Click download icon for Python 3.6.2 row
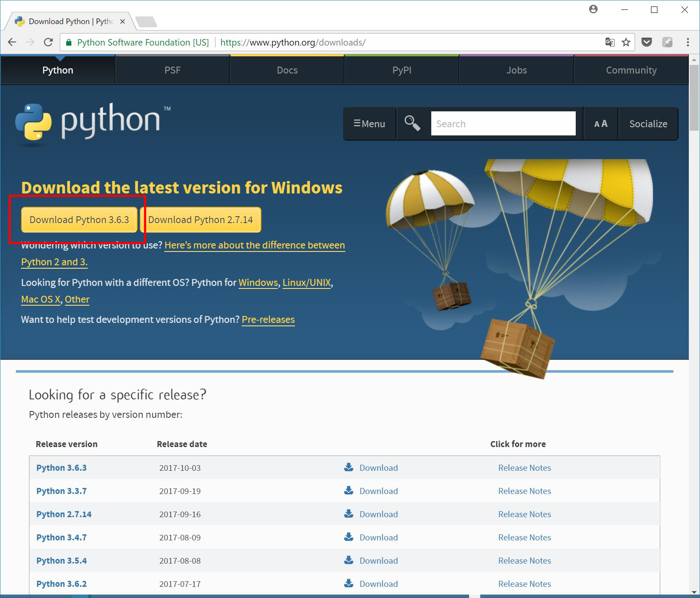 (349, 583)
